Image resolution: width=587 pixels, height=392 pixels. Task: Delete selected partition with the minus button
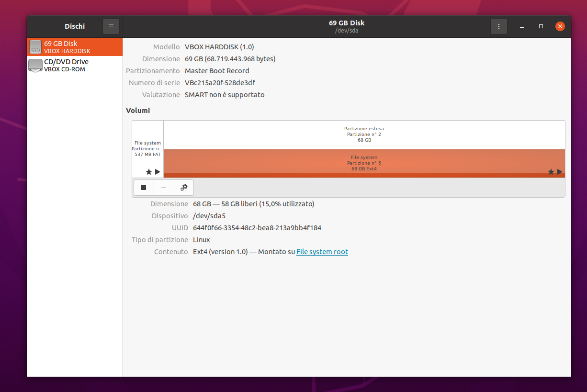pyautogui.click(x=164, y=188)
